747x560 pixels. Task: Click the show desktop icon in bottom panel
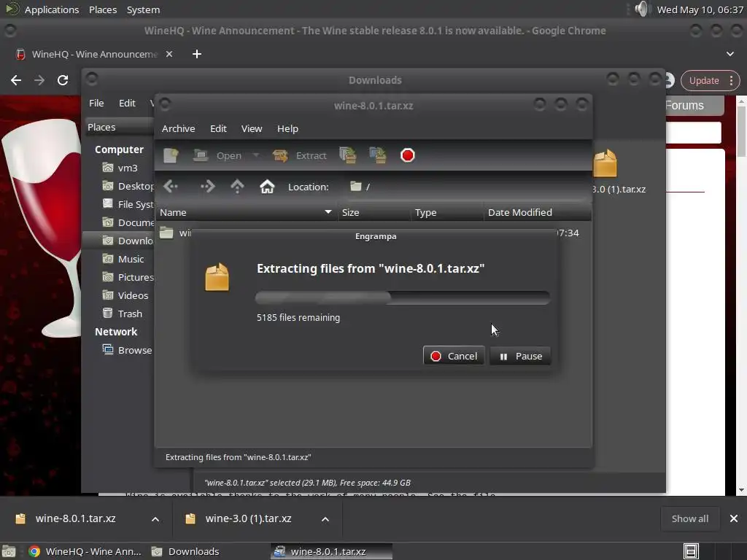(x=9, y=551)
